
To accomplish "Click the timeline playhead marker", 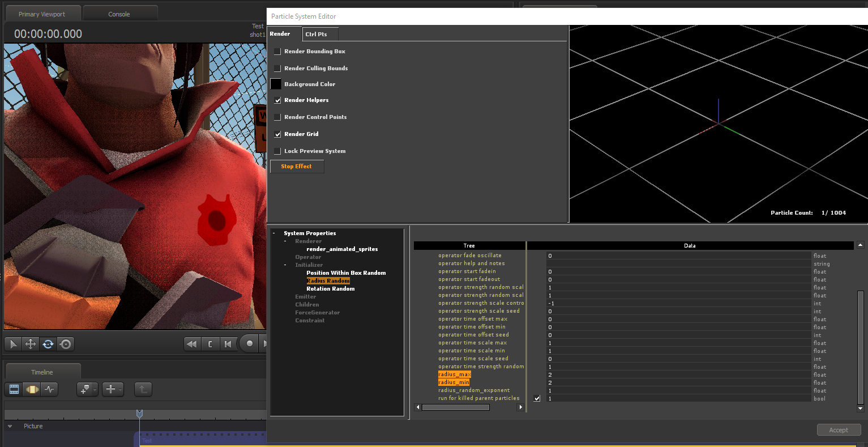I will (139, 414).
